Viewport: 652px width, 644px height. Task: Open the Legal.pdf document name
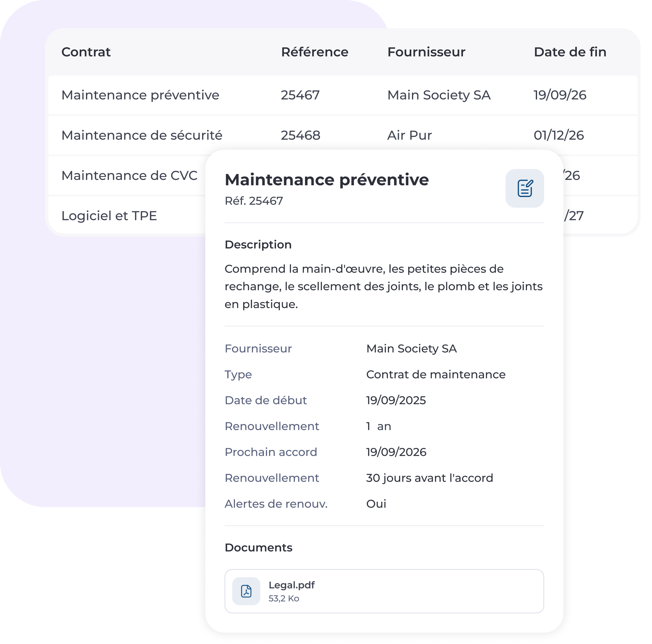[292, 585]
